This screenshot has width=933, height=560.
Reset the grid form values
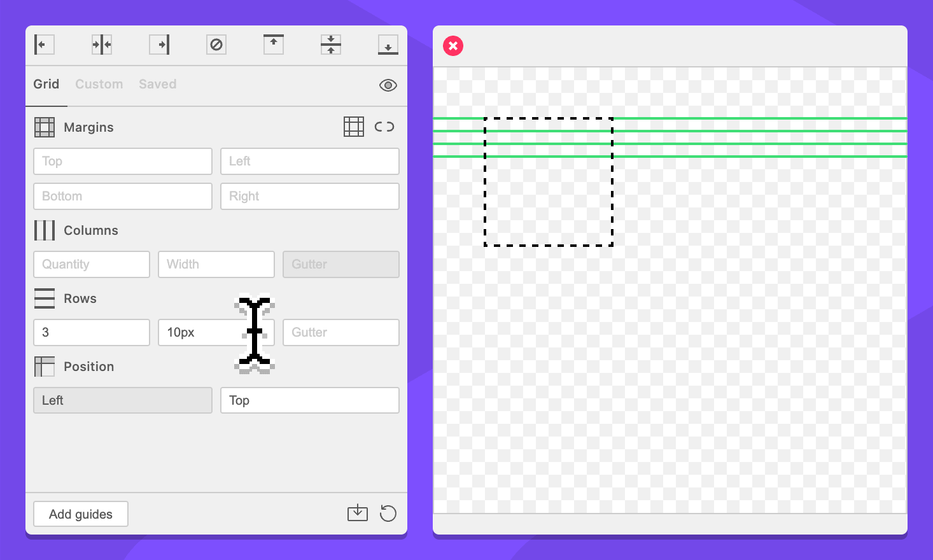click(x=388, y=513)
